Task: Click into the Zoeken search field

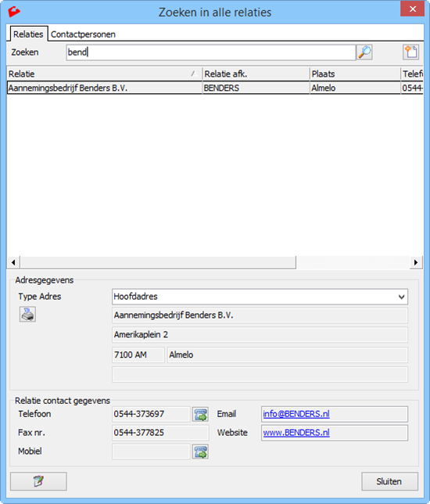Action: coord(211,52)
